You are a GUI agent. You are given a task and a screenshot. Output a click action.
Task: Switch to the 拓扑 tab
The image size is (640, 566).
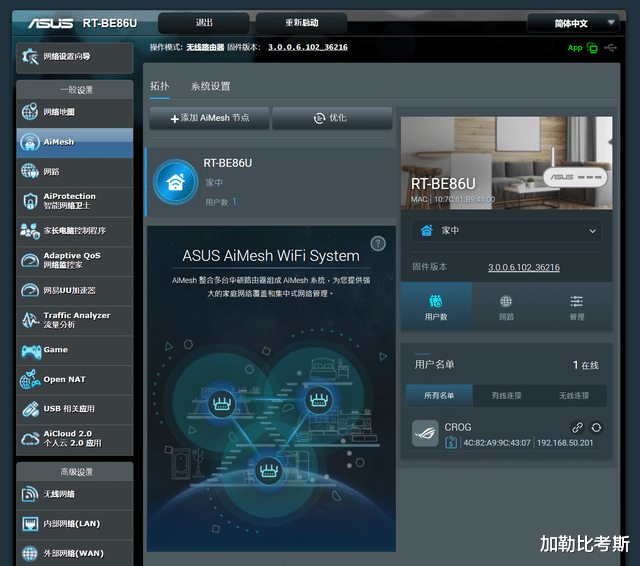pos(159,87)
